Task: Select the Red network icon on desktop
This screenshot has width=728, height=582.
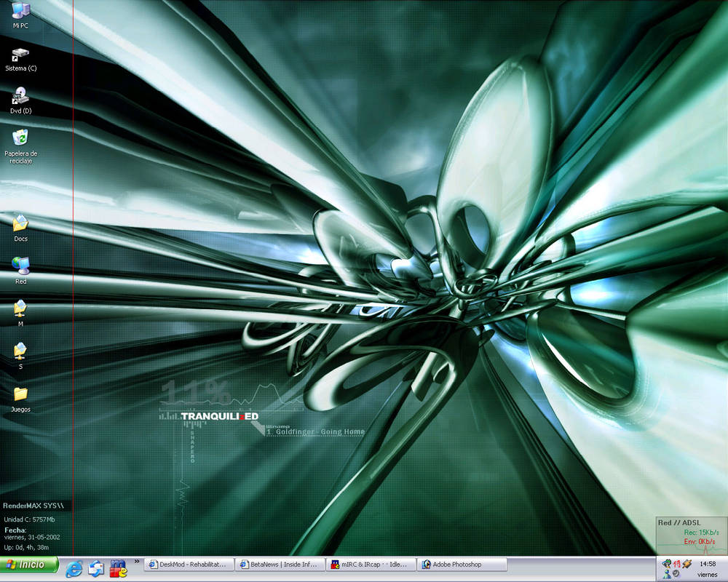Action: [20, 271]
